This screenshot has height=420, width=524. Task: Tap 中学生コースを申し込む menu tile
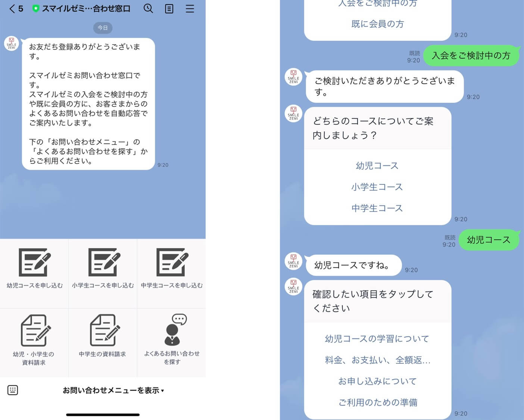pyautogui.click(x=172, y=273)
